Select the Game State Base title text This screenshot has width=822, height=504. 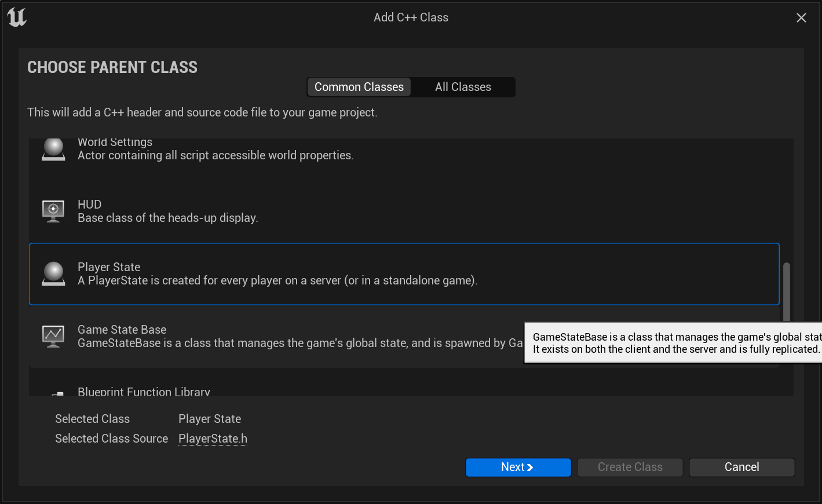[122, 330]
